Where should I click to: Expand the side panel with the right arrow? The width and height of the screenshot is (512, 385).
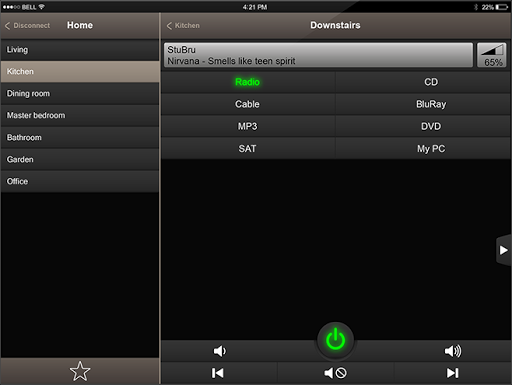pyautogui.click(x=504, y=250)
